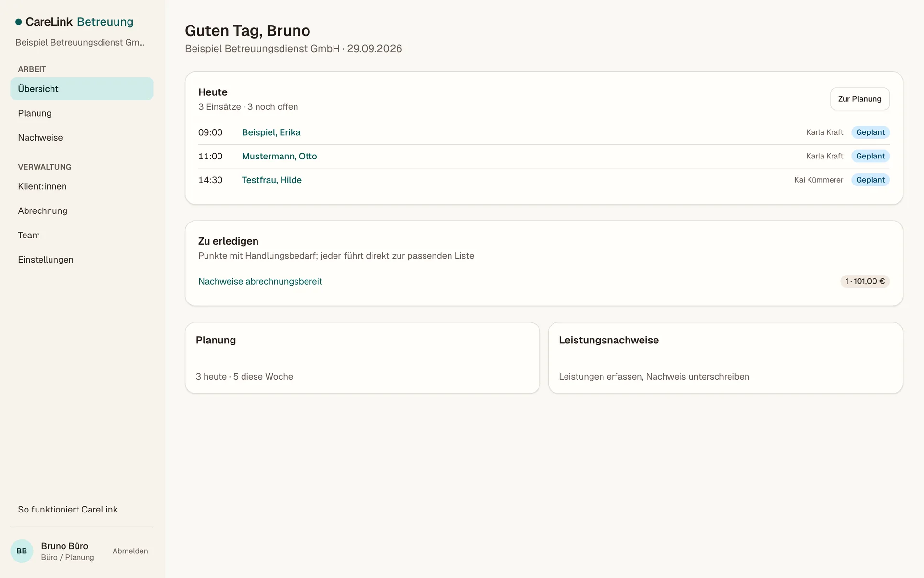The image size is (924, 578).
Task: Open the Übersicht page in sidebar
Action: pyautogui.click(x=81, y=89)
